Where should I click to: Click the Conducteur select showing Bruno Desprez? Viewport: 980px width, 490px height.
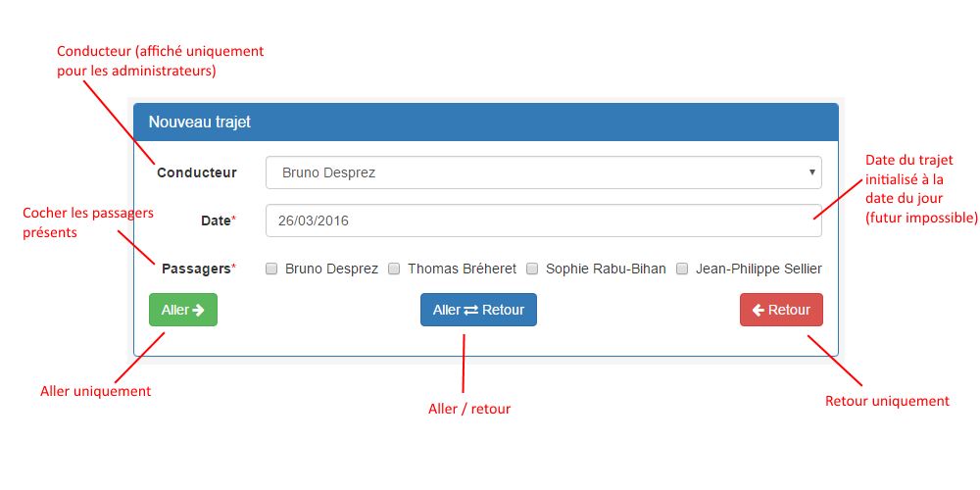(x=539, y=172)
